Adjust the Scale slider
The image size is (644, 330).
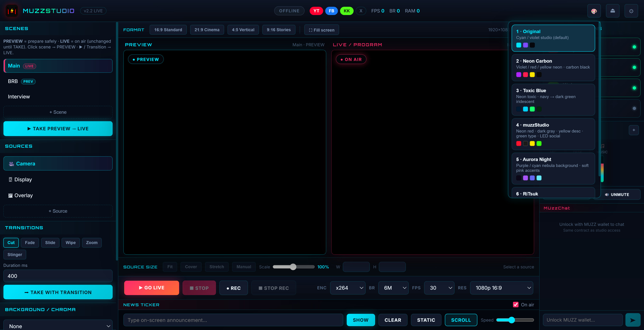(x=293, y=267)
